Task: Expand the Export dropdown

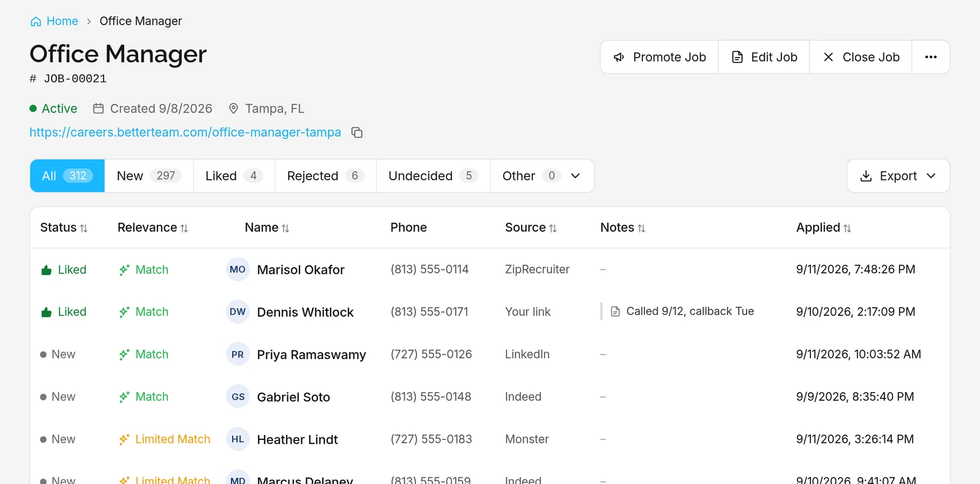Action: pos(899,176)
